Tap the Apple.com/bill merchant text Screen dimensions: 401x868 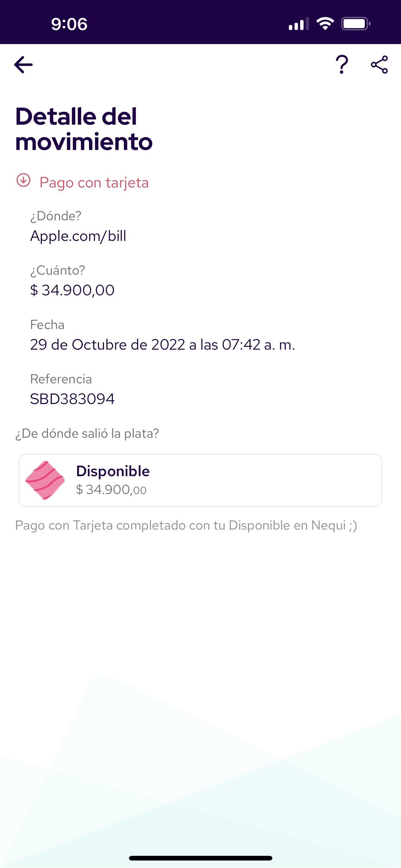[78, 236]
